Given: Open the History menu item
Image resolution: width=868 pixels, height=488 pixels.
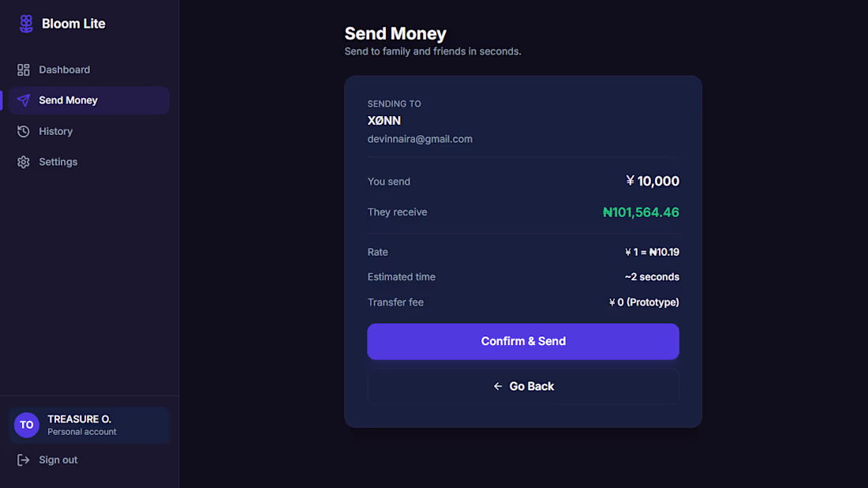Looking at the screenshot, I should pyautogui.click(x=88, y=131).
